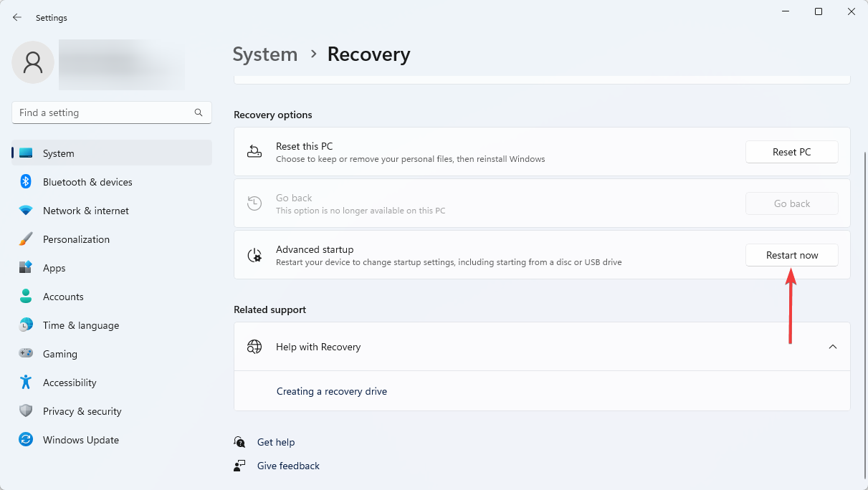Image resolution: width=868 pixels, height=490 pixels.
Task: Click the Accessibility figure icon
Action: coord(26,383)
